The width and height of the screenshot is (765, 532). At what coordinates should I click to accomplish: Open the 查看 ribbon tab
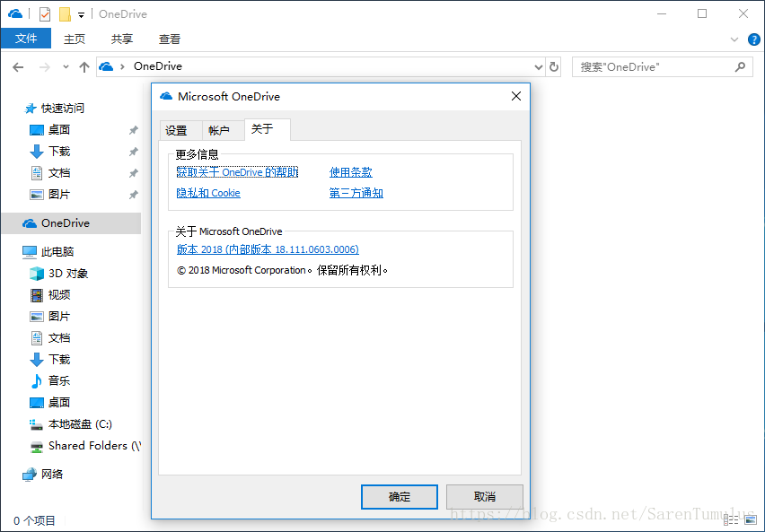click(x=170, y=39)
